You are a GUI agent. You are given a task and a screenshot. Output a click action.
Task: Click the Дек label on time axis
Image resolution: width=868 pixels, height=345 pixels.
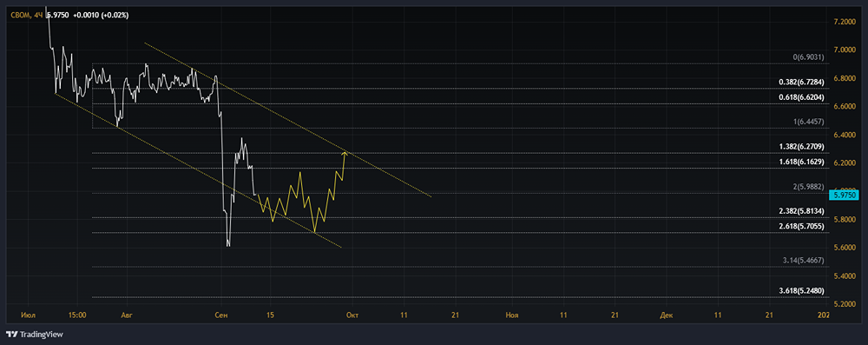point(667,315)
